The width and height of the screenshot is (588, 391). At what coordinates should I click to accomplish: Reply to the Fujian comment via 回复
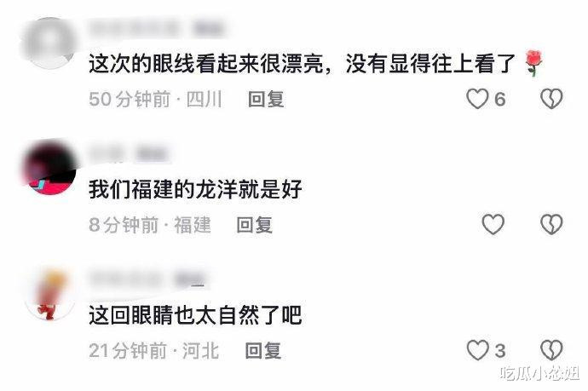[x=255, y=225]
